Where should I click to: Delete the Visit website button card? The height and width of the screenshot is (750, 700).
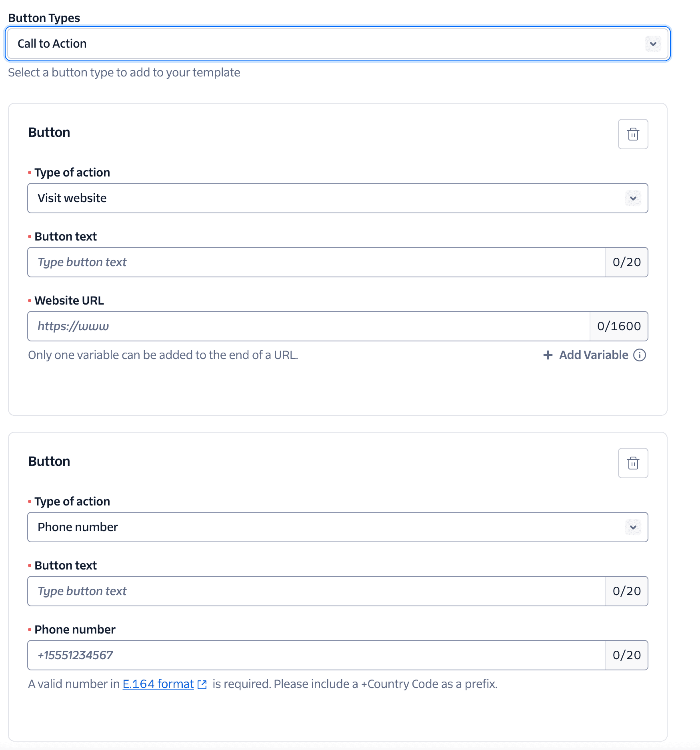pyautogui.click(x=632, y=134)
